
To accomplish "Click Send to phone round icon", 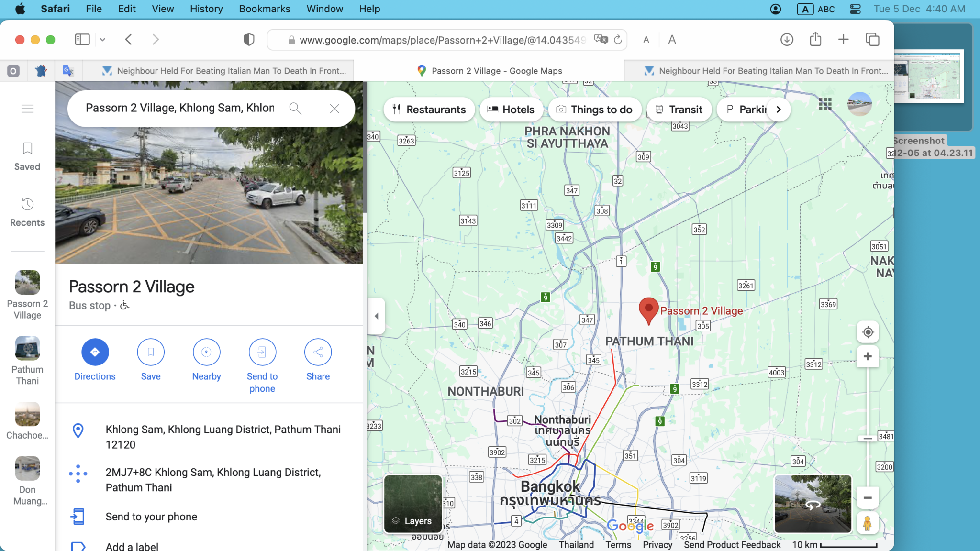I will point(262,352).
